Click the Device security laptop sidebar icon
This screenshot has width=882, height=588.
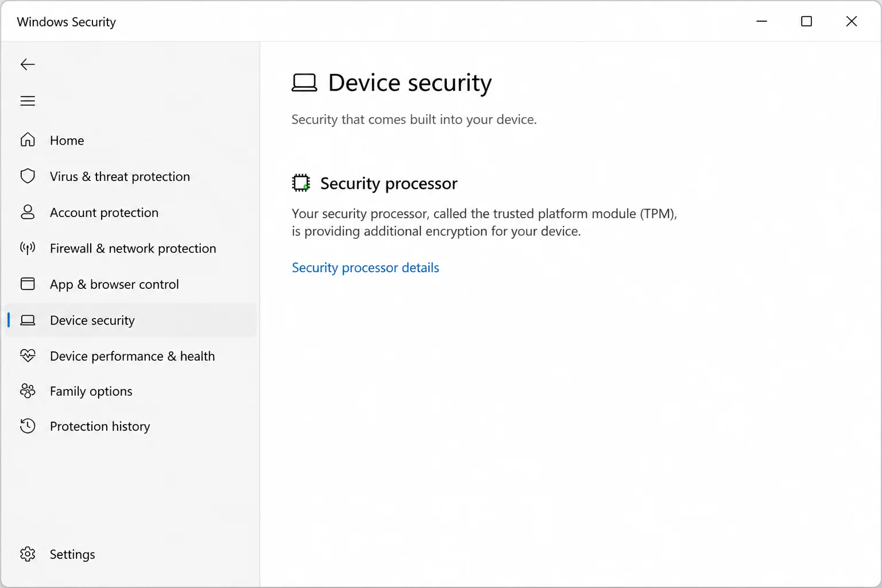[28, 320]
